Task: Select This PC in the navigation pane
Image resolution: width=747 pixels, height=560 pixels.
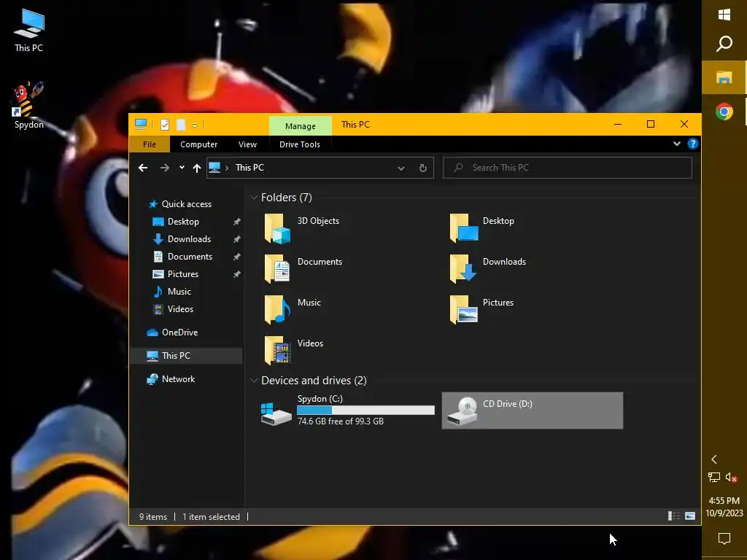Action: 186,356
